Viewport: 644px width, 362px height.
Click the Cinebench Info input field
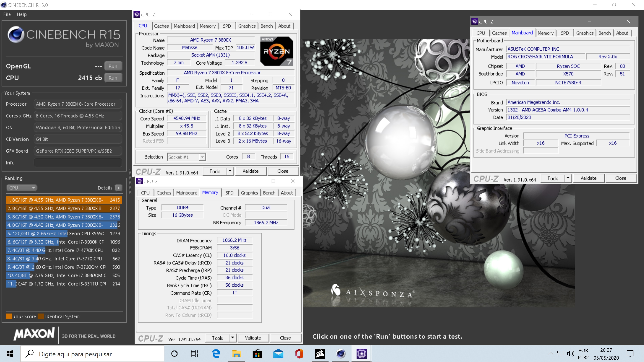pos(78,163)
